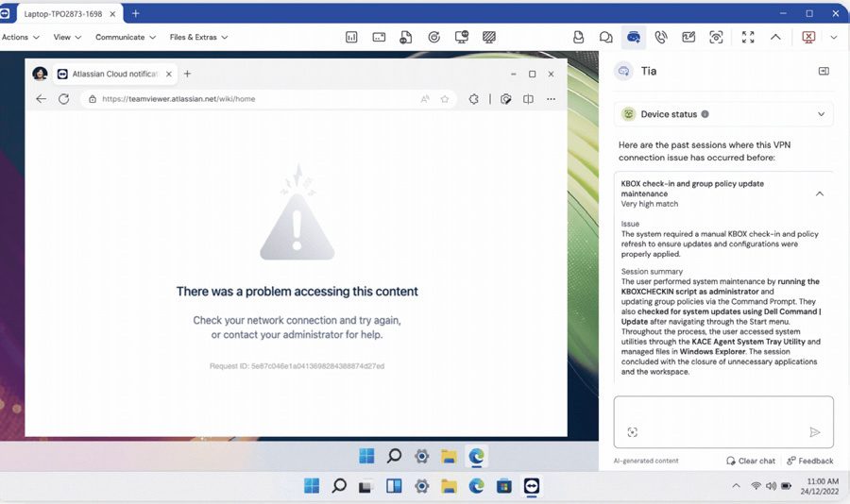
Task: Click the screenshot attach icon in chat box
Action: coord(632,432)
